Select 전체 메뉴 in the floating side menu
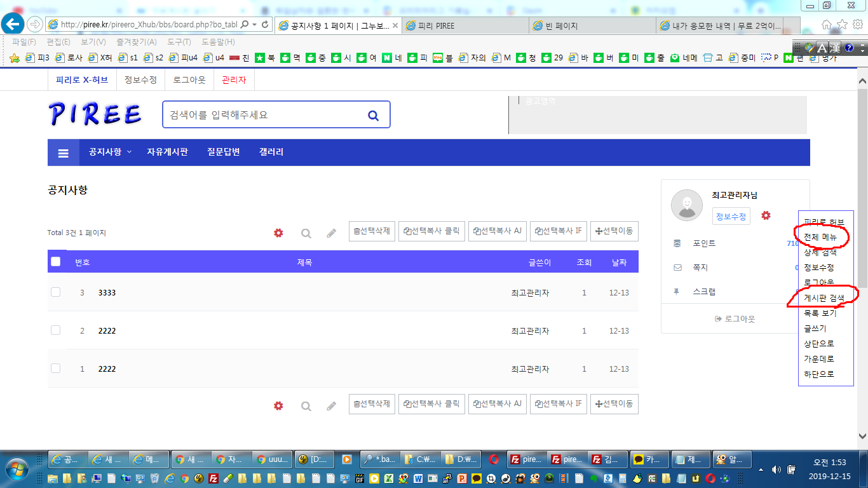This screenshot has height=488, width=868. click(x=820, y=237)
